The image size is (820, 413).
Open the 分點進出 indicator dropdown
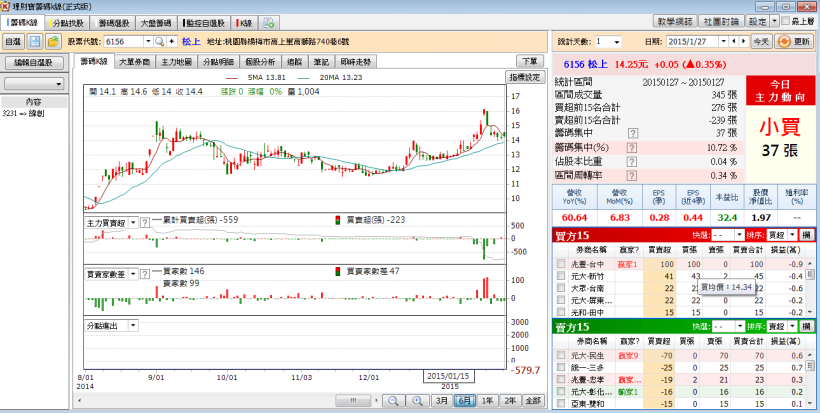tap(133, 325)
